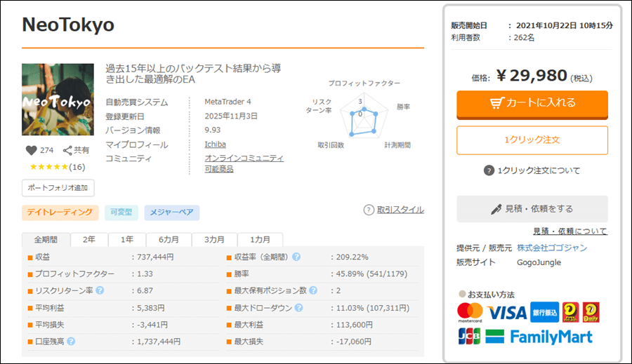The height and width of the screenshot is (364, 632).
Task: Add to cart with カートに入れる
Action: pyautogui.click(x=532, y=105)
